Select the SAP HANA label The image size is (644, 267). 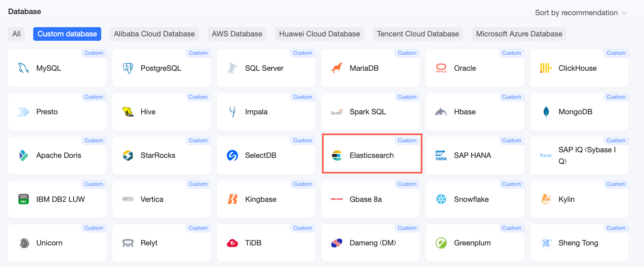coord(472,155)
